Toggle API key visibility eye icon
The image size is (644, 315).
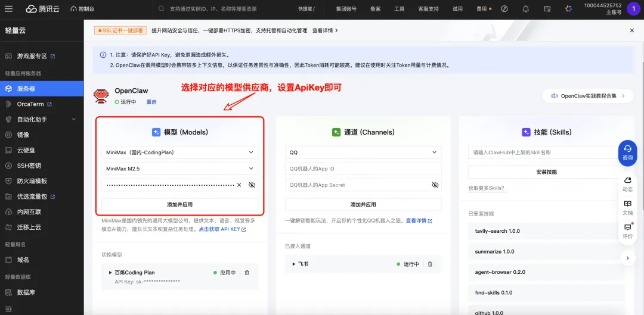[252, 185]
